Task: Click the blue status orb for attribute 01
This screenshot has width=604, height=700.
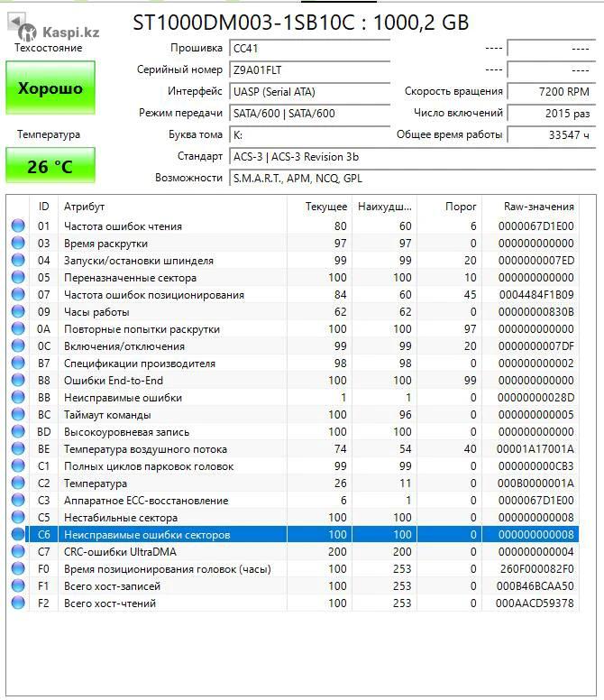Action: (18, 226)
